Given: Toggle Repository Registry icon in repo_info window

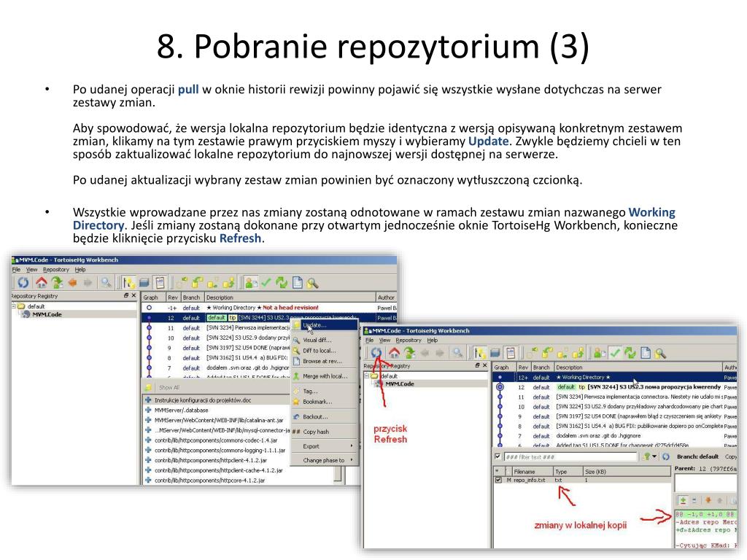Looking at the screenshot, I should 481,354.
